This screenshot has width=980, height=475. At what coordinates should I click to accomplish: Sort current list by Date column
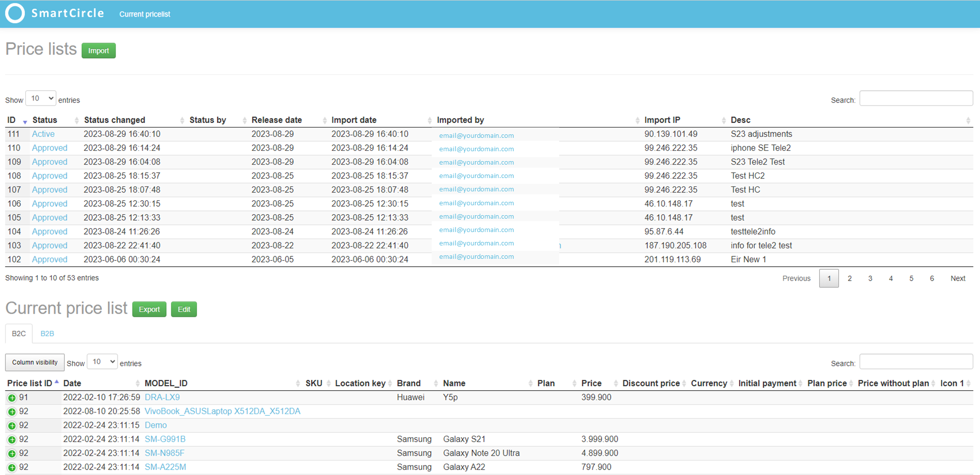click(102, 383)
